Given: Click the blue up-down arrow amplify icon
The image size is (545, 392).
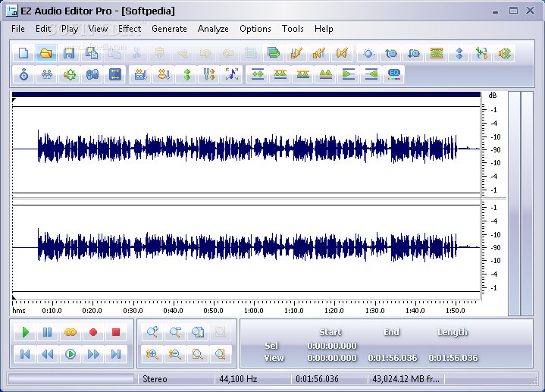Looking at the screenshot, I should [x=459, y=53].
